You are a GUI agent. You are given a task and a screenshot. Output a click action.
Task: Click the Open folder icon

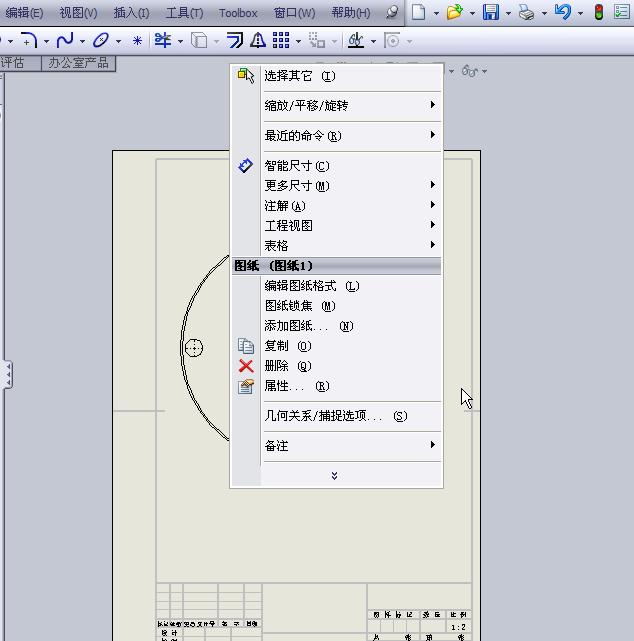click(455, 12)
